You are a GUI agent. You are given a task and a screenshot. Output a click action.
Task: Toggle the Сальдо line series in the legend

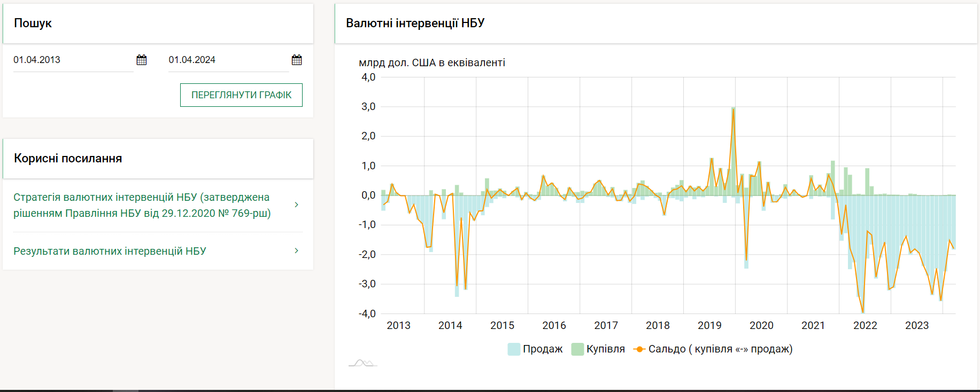[x=713, y=349]
